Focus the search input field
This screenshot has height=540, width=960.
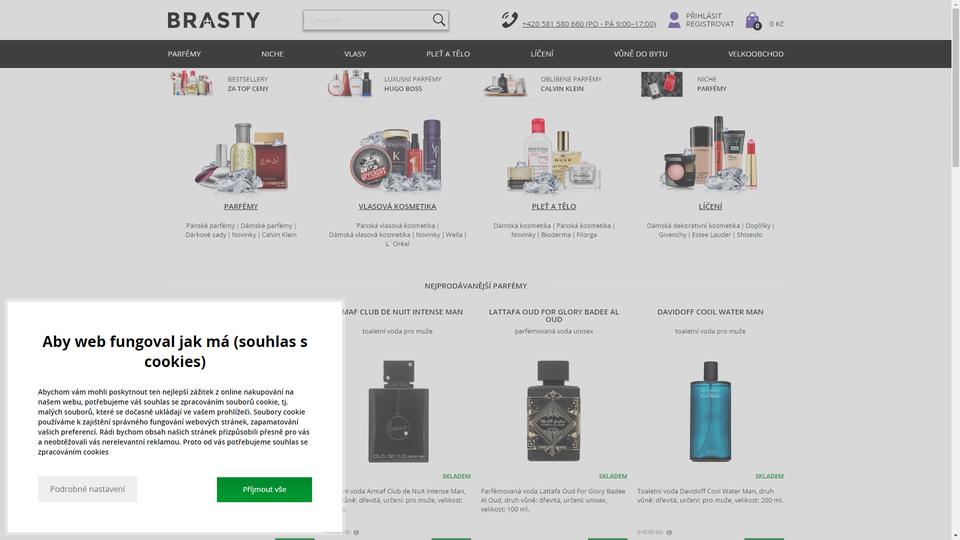pyautogui.click(x=367, y=20)
